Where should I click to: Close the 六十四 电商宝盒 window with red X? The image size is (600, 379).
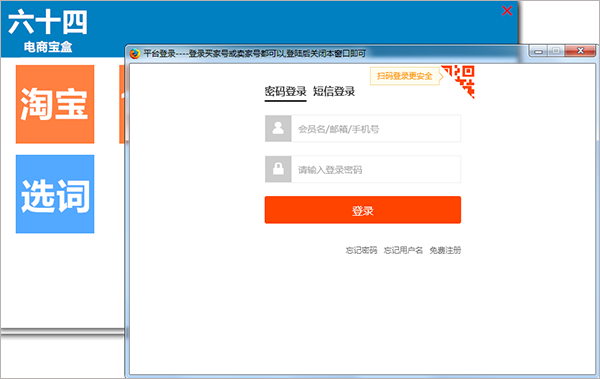507,11
